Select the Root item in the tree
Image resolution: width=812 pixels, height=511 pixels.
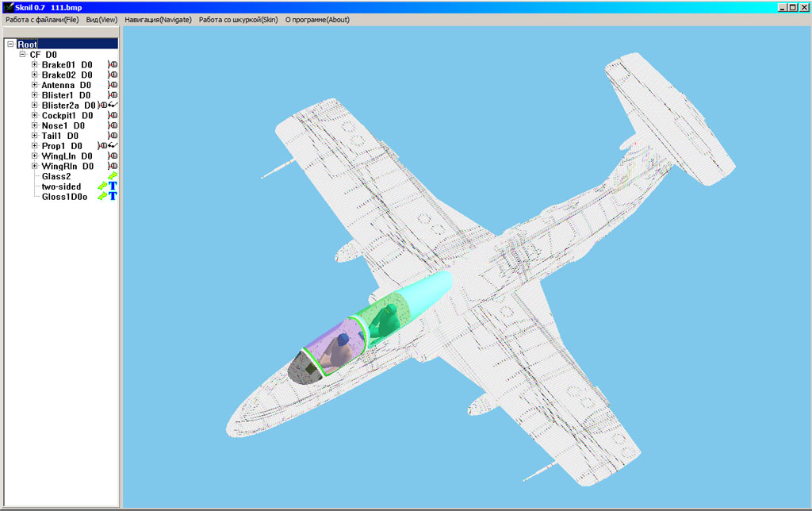click(28, 44)
